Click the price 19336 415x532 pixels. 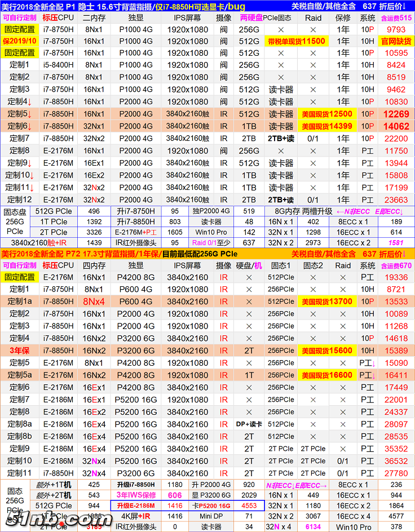[x=396, y=277]
